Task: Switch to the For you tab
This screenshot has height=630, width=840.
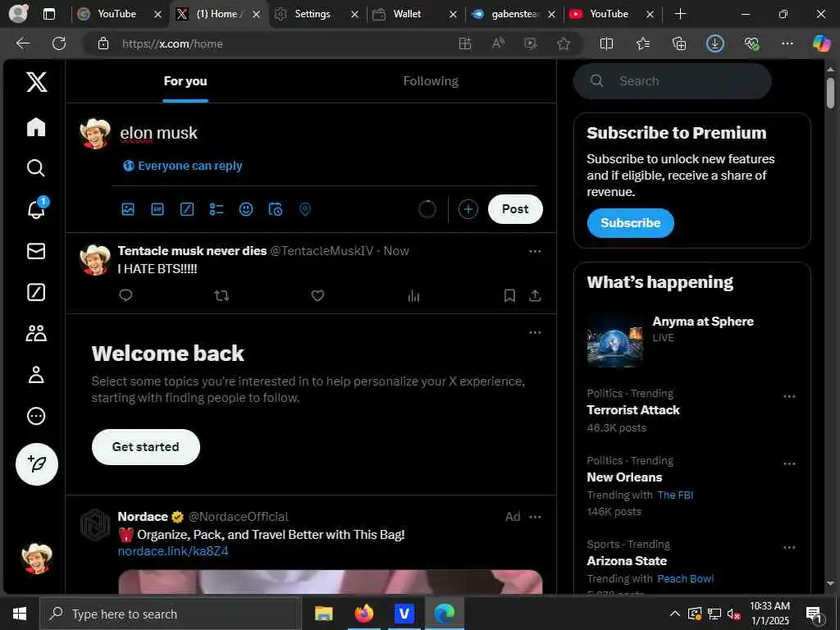Action: click(185, 81)
